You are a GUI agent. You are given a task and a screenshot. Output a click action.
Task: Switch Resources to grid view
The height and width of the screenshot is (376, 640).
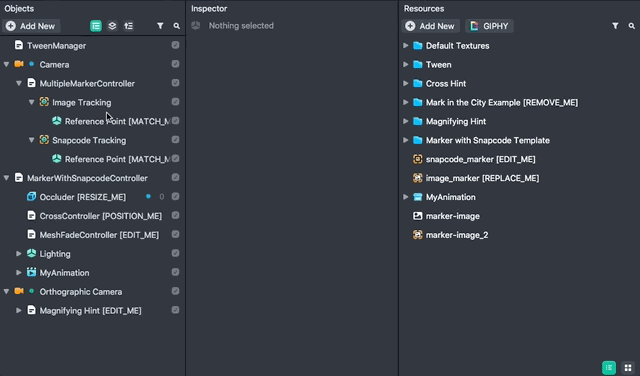coord(628,367)
